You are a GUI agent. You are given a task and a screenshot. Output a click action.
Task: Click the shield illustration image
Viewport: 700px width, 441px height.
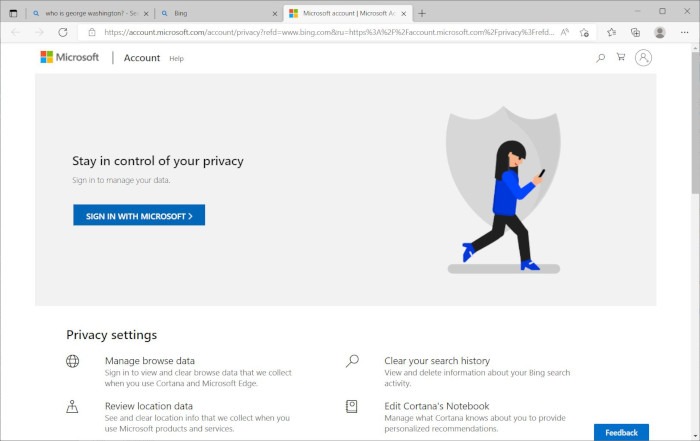pyautogui.click(x=504, y=190)
